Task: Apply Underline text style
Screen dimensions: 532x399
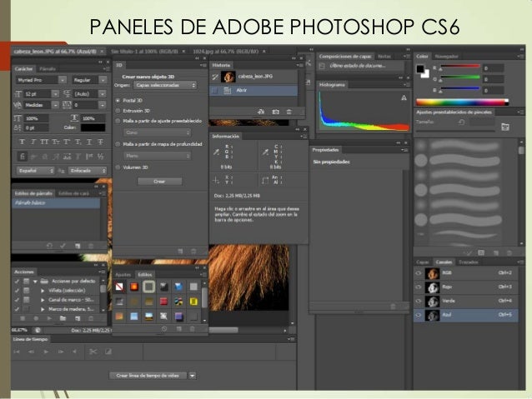Action: pyautogui.click(x=89, y=142)
